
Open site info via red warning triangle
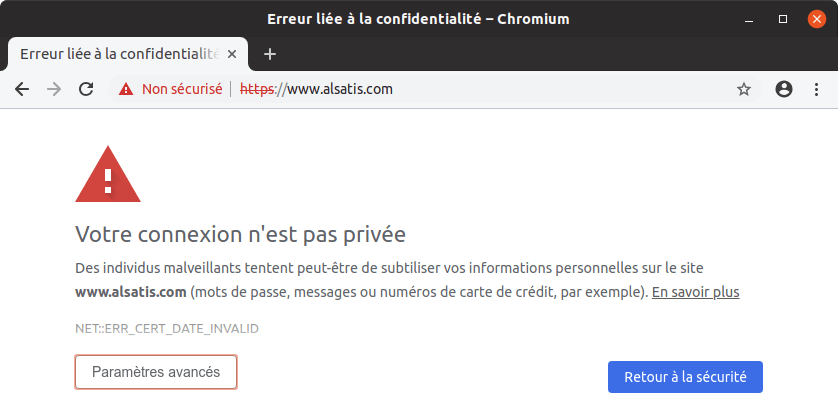pos(126,89)
